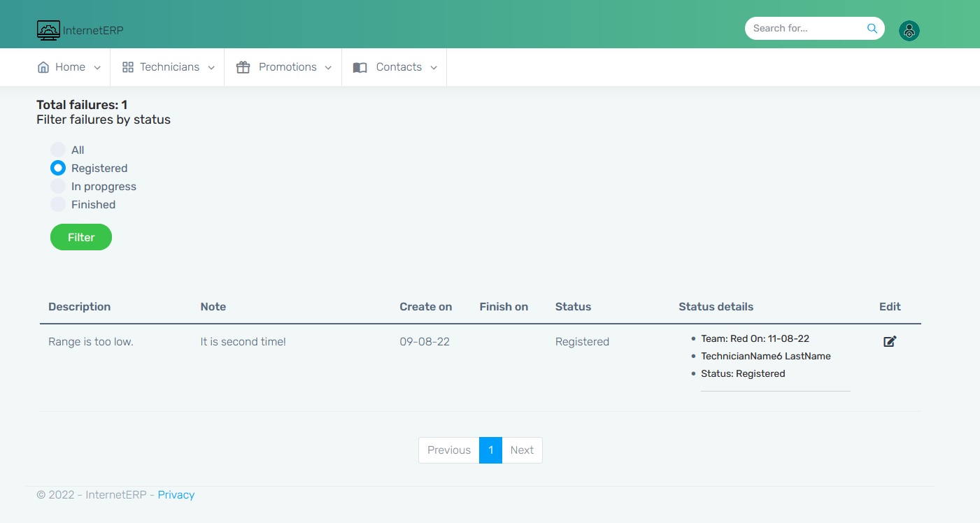Image resolution: width=980 pixels, height=523 pixels.
Task: Click the 09-08-22 creation date
Action: (425, 342)
